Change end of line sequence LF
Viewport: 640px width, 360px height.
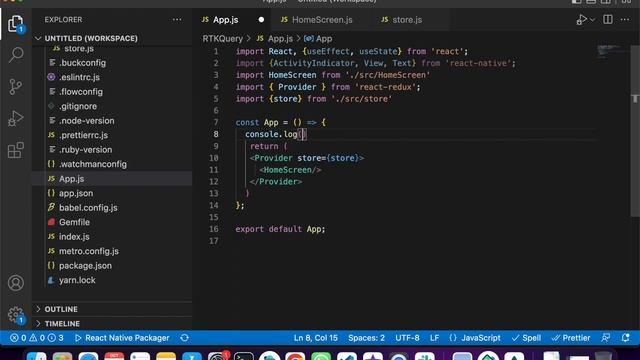[434, 338]
